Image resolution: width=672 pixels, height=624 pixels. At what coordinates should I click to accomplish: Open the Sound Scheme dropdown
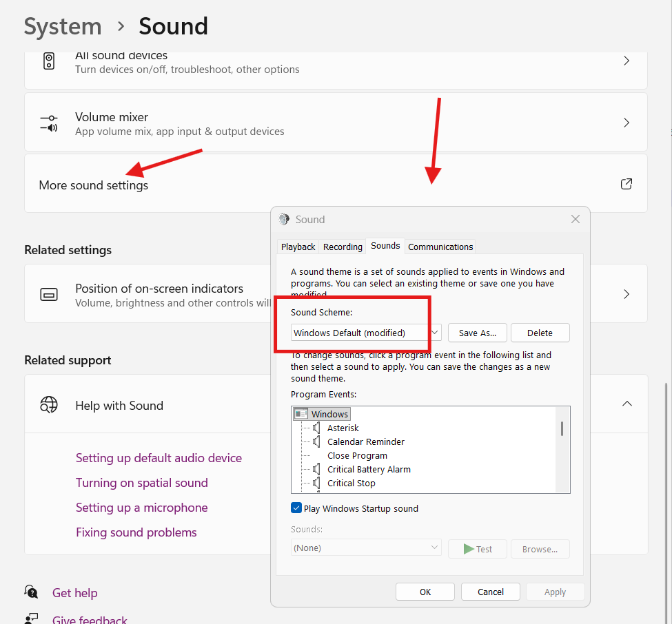(366, 333)
